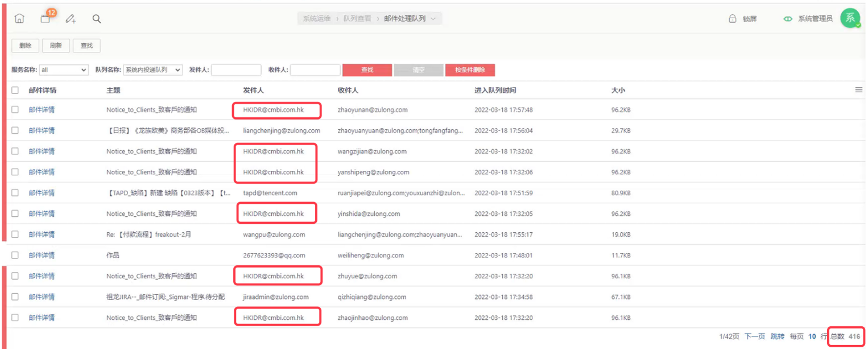
Task: Click the home icon in top bar
Action: pyautogui.click(x=19, y=19)
